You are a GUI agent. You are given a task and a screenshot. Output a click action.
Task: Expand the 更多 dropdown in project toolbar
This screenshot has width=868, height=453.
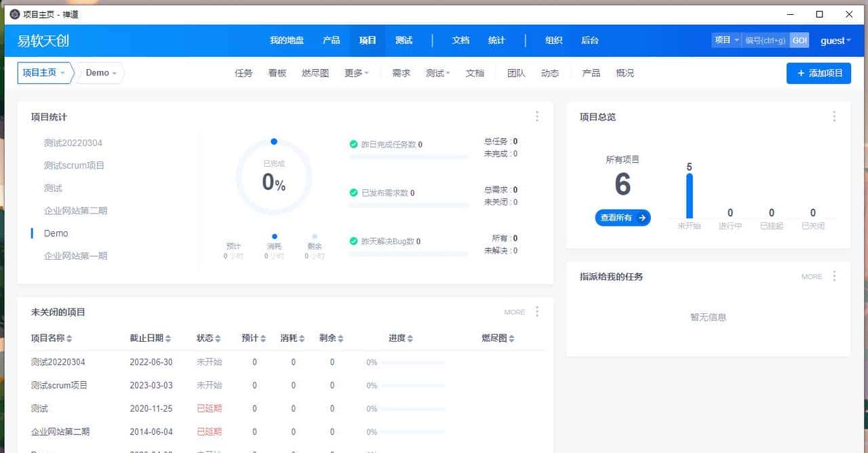tap(357, 73)
